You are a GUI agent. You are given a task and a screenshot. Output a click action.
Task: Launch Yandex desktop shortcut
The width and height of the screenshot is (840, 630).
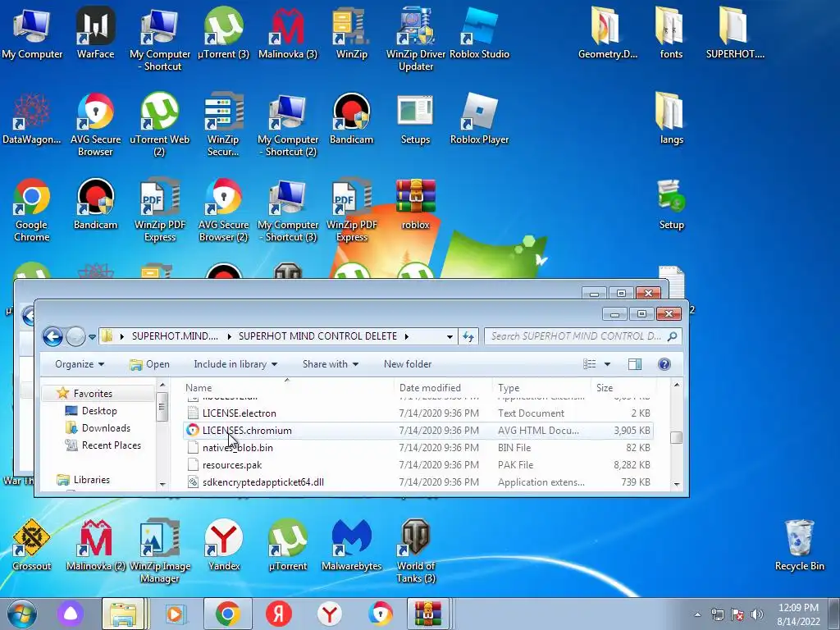223,545
